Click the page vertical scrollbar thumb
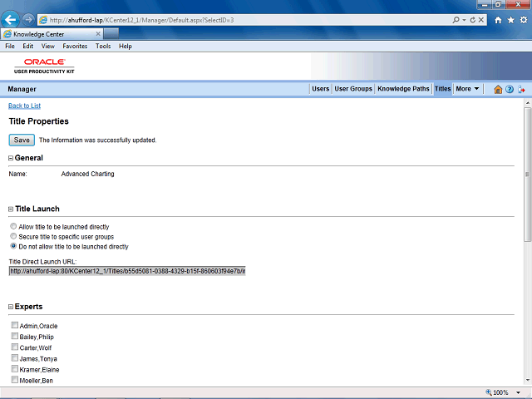532x399 pixels. pos(527,175)
